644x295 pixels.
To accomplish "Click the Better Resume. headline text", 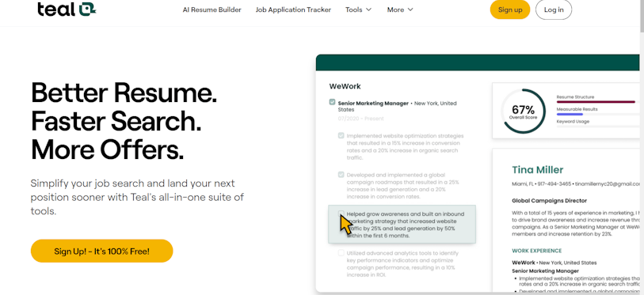I will click(x=124, y=93).
